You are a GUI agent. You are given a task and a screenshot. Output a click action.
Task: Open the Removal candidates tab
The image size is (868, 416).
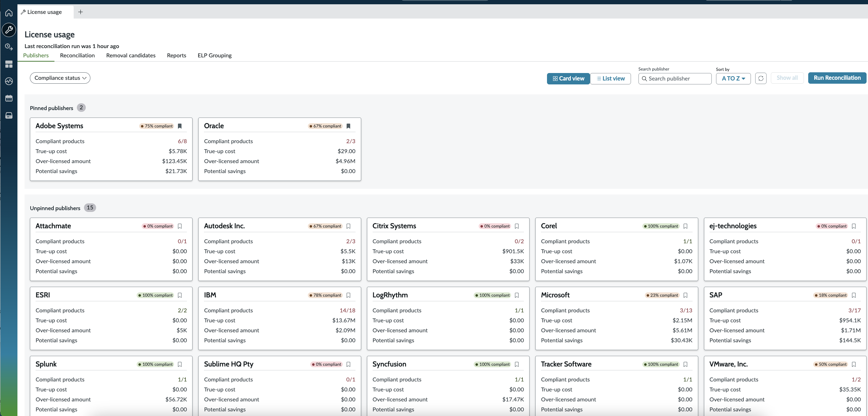[131, 56]
